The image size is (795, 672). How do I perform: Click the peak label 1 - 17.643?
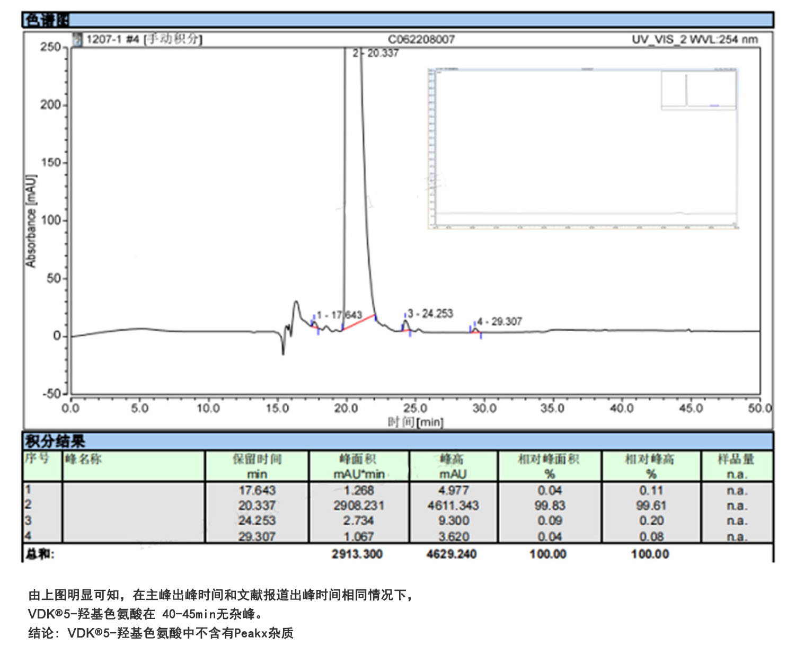339,315
